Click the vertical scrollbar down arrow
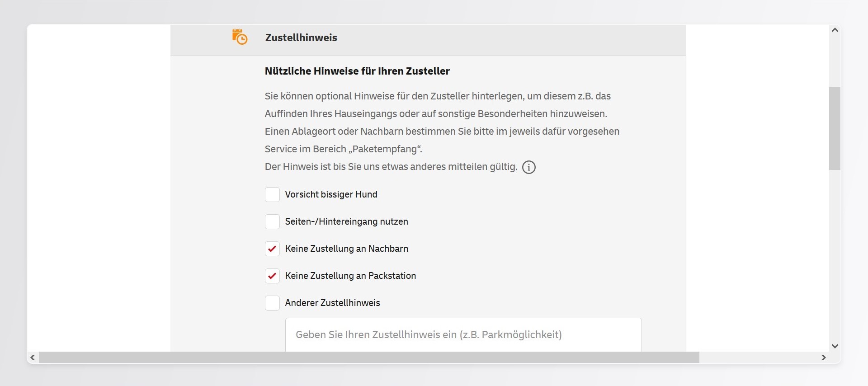This screenshot has height=386, width=868. 835,346
